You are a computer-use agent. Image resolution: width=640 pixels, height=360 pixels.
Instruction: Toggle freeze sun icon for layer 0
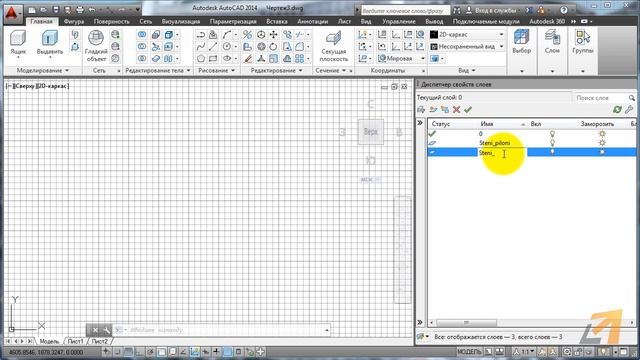pos(602,134)
